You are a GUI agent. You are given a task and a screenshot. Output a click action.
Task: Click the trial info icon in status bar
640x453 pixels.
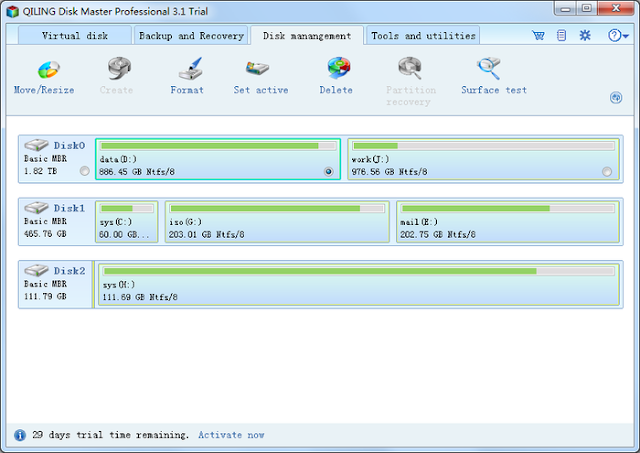point(20,435)
